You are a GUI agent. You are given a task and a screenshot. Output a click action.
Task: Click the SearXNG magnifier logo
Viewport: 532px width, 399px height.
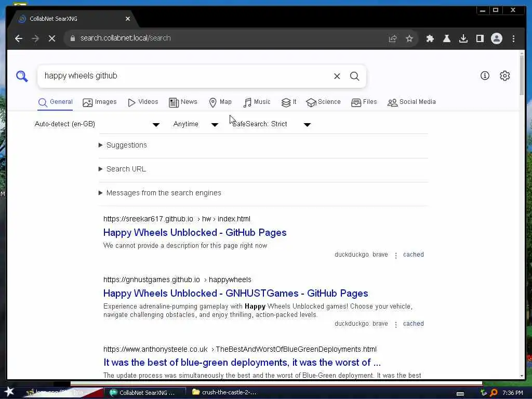pos(22,76)
